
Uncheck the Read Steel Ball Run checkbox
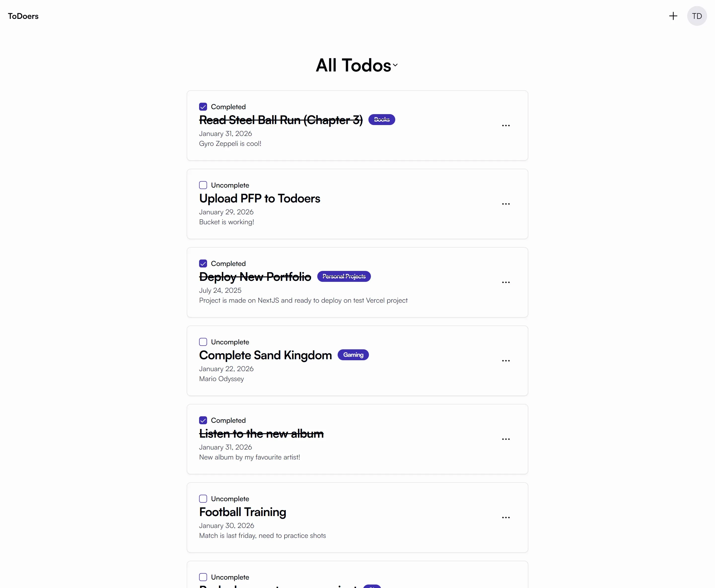[x=203, y=107]
